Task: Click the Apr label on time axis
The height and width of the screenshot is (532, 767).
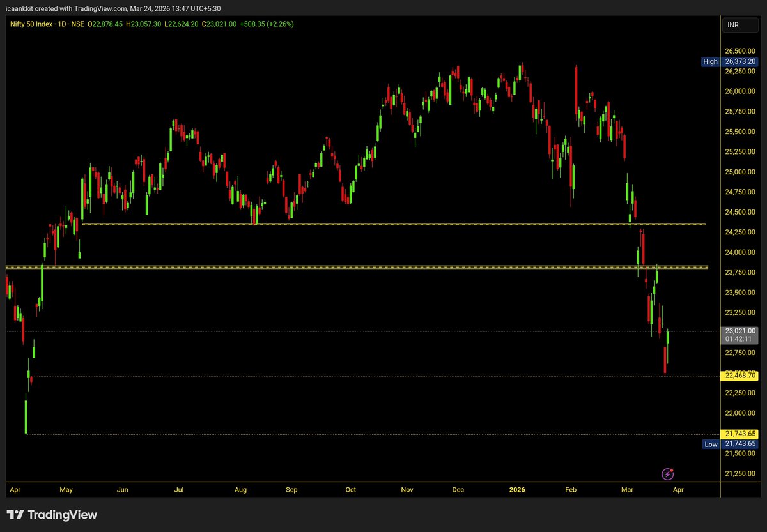Action: pyautogui.click(x=15, y=490)
